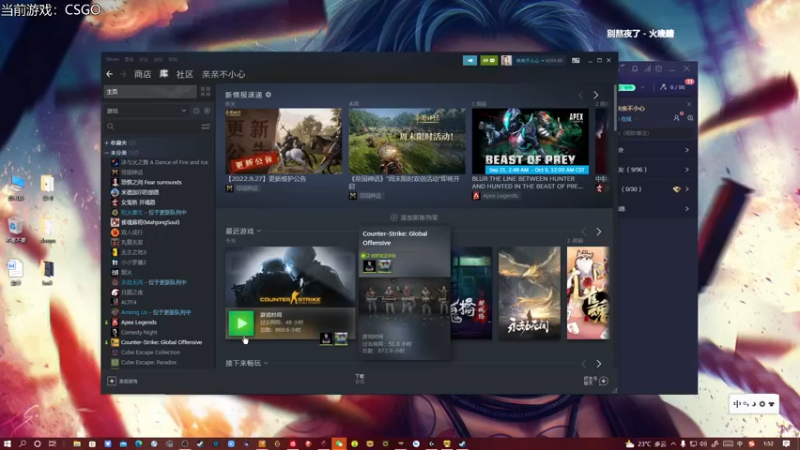Select A Dance of Fire and Ice
Screen dimensions: 800x450
(160, 162)
